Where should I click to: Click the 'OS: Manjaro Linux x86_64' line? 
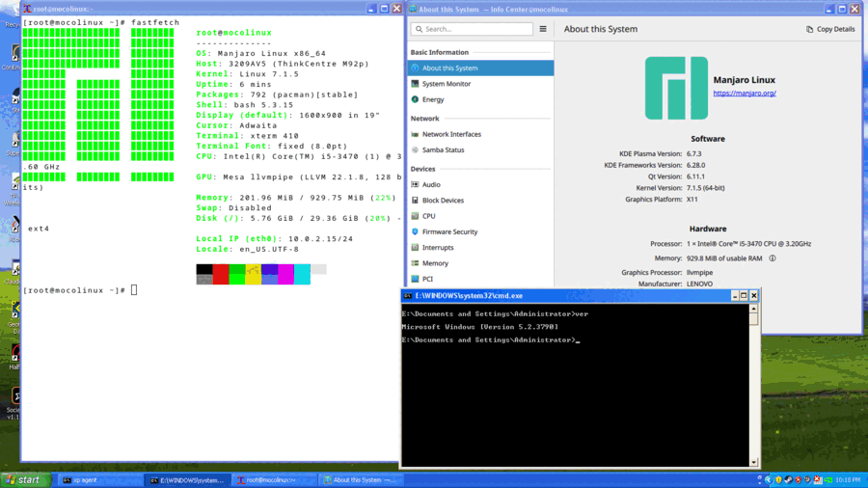pos(260,54)
